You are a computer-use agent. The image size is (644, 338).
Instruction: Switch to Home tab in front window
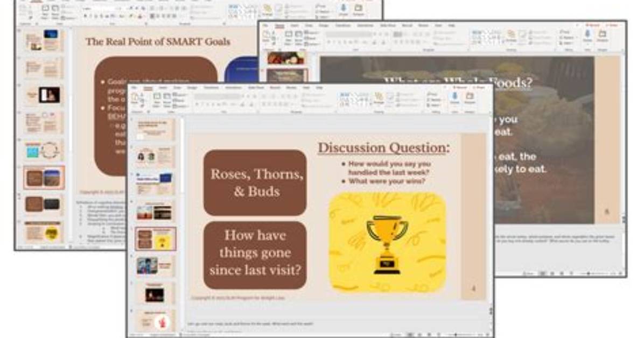(x=148, y=88)
